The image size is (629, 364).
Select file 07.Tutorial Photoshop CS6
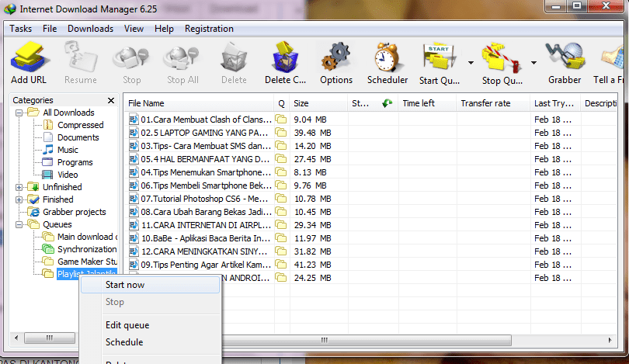tap(203, 199)
